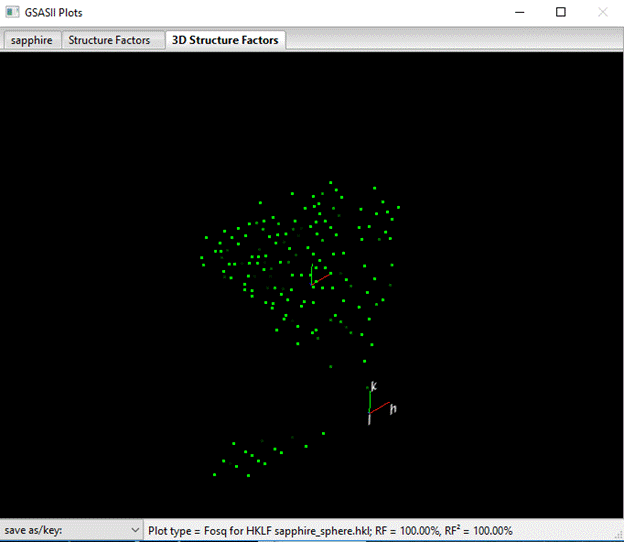Open the save as/key dropdown
Screen dimensions: 624x542
70,530
